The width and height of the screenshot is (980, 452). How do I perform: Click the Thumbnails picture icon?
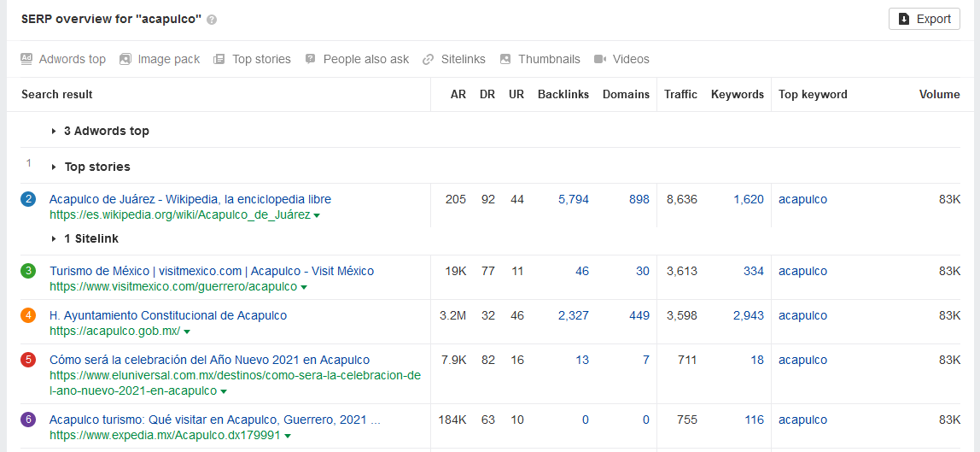(505, 59)
